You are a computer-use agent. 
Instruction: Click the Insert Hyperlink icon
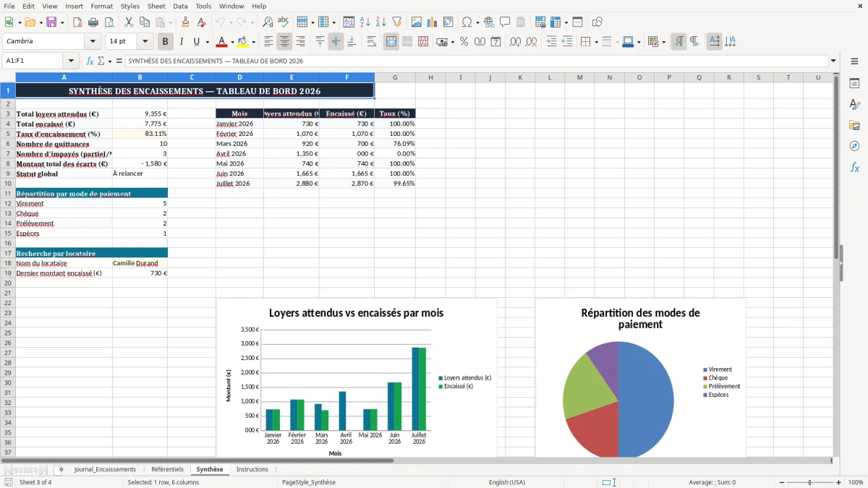pos(489,22)
